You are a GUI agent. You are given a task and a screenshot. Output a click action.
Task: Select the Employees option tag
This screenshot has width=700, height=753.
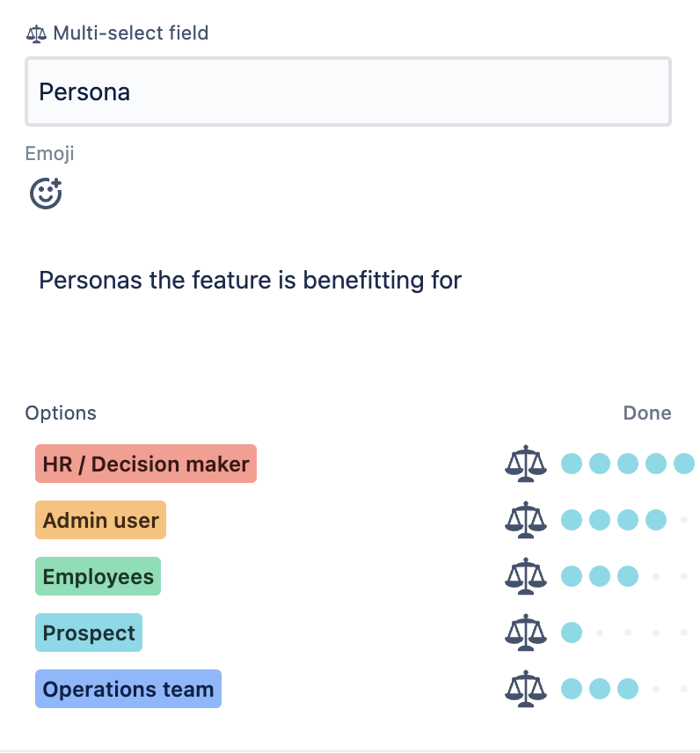98,576
